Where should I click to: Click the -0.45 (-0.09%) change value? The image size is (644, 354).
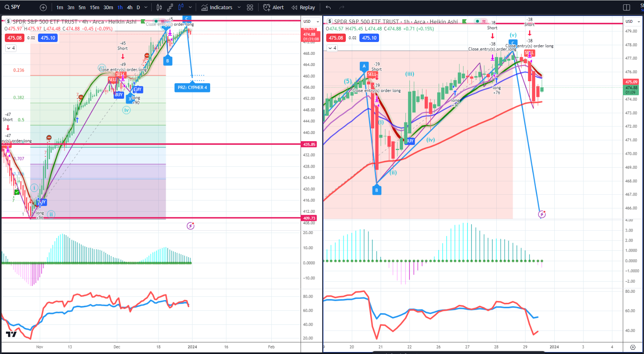[x=97, y=29]
